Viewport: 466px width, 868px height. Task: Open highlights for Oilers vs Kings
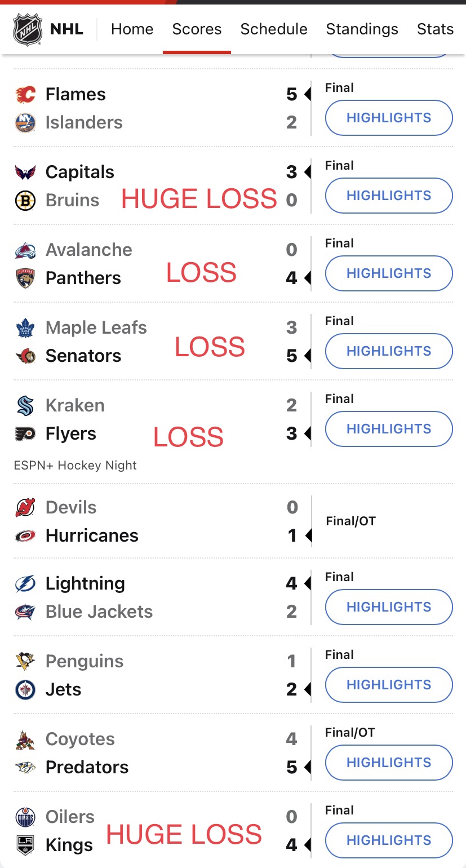389,840
